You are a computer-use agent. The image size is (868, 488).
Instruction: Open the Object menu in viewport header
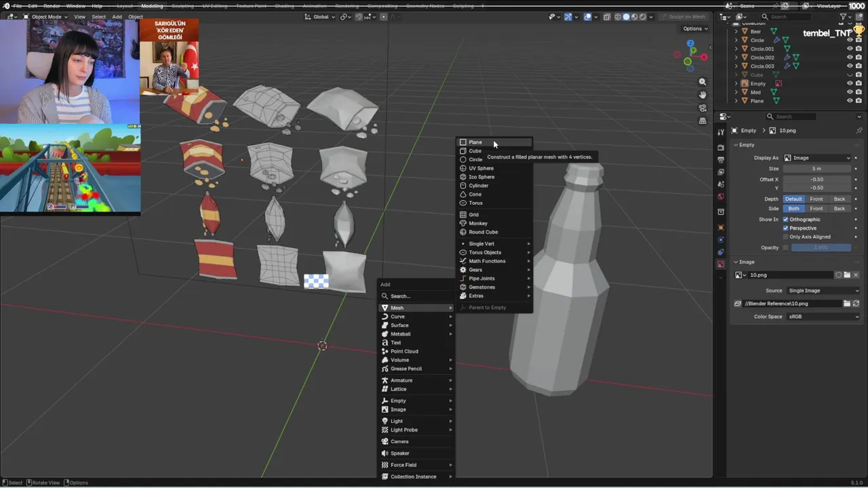point(136,17)
